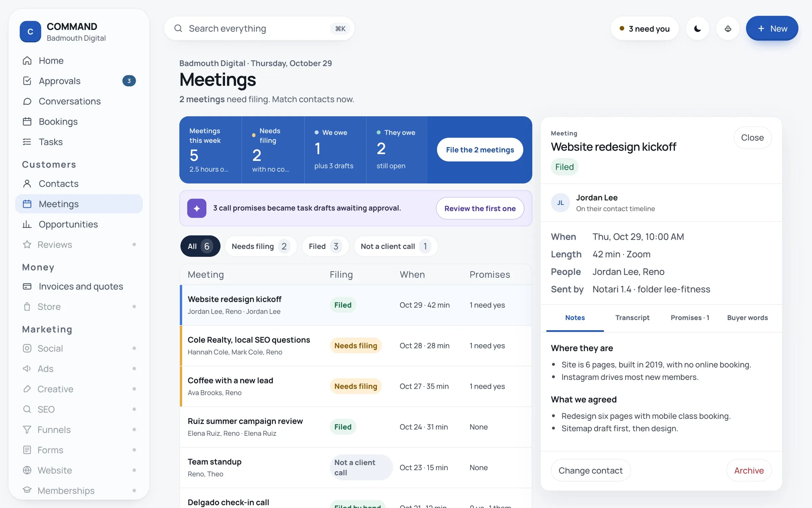Open the Ads page
Viewport: 812px width, 508px height.
click(x=79, y=369)
